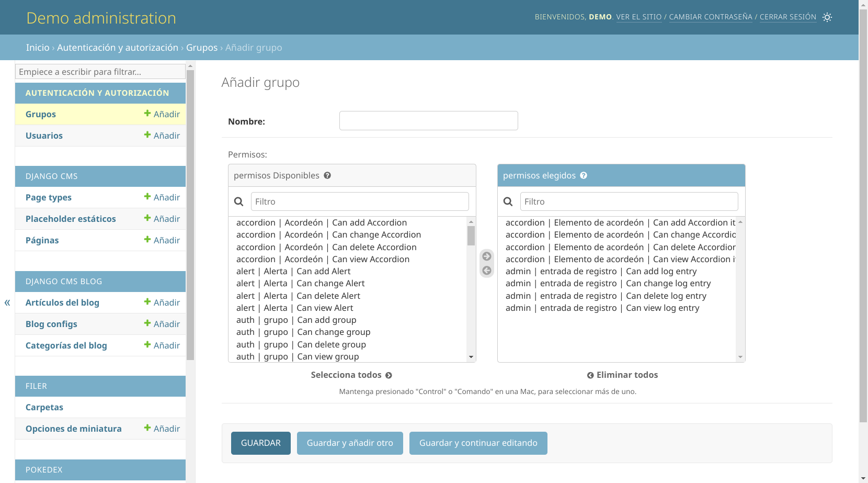Collapse the sidebar navigation with « toggle

coord(7,302)
